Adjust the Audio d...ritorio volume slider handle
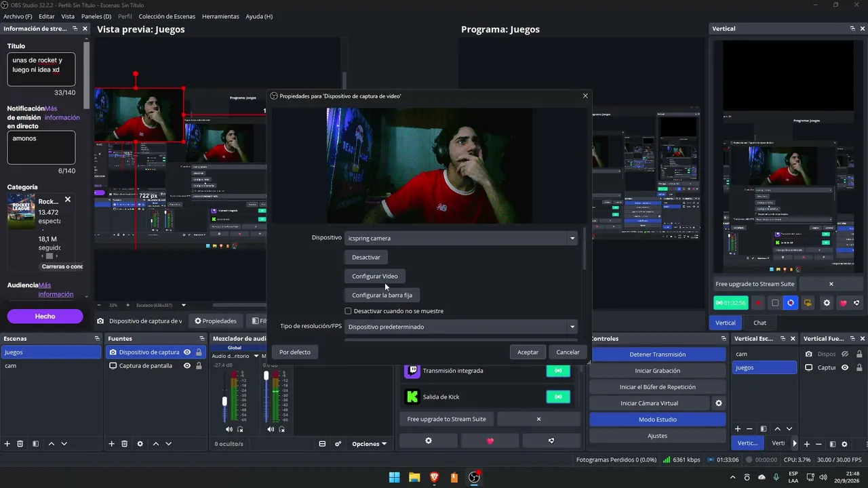868x488 pixels. point(224,401)
